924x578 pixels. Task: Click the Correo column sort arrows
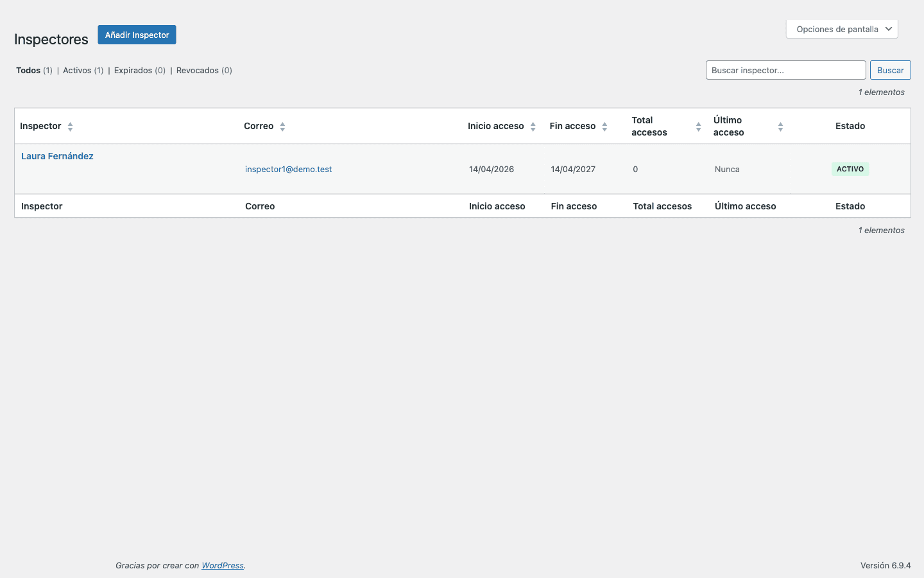click(282, 127)
